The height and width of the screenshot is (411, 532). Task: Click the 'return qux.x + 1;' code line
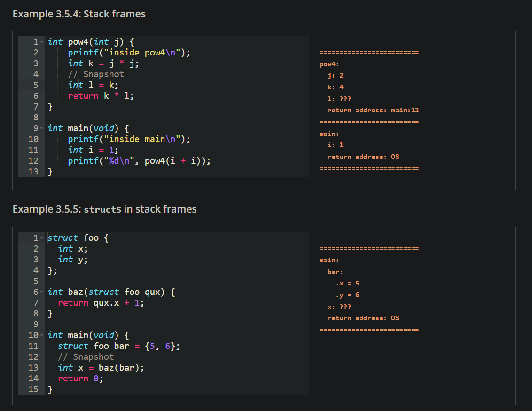click(101, 303)
